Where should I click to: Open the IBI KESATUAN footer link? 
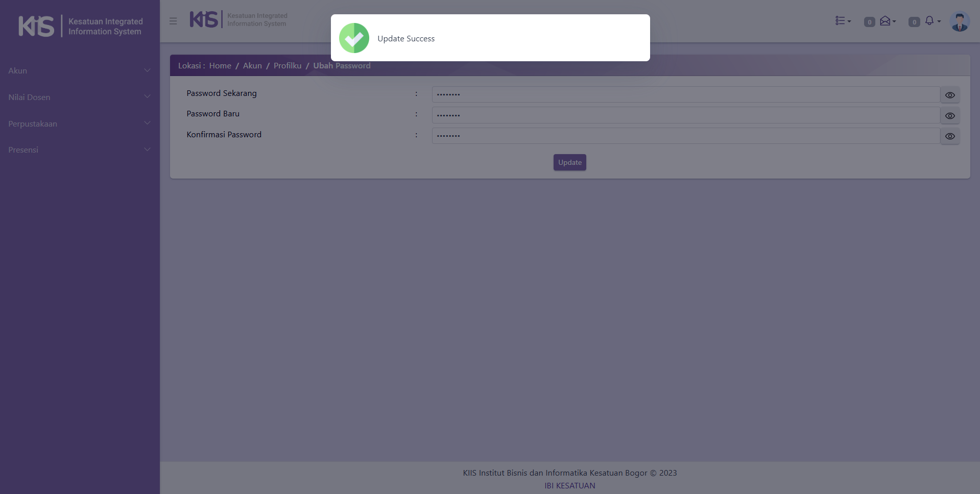point(569,486)
